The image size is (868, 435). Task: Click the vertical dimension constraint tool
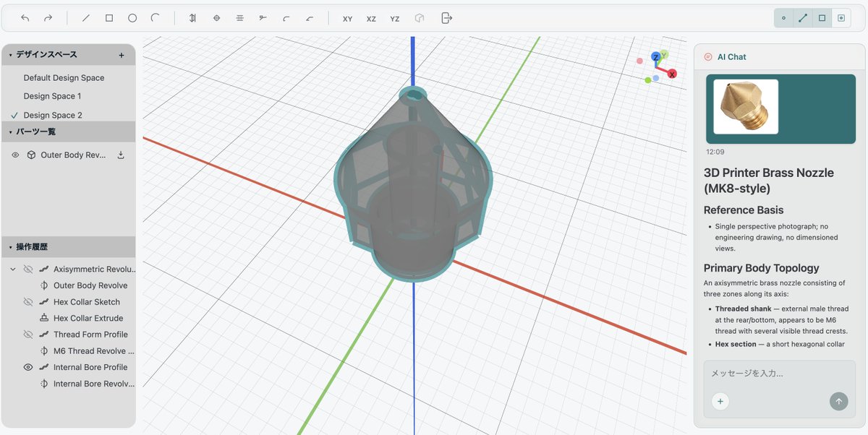click(193, 18)
